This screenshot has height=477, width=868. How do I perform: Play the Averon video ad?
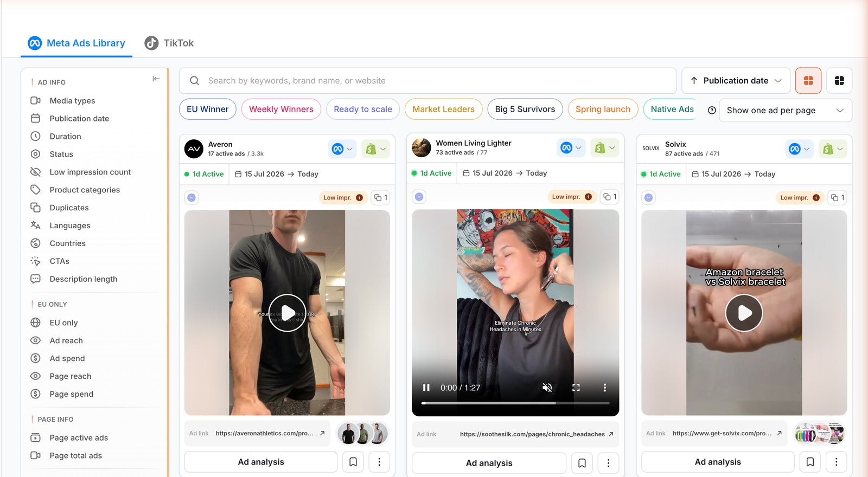287,313
